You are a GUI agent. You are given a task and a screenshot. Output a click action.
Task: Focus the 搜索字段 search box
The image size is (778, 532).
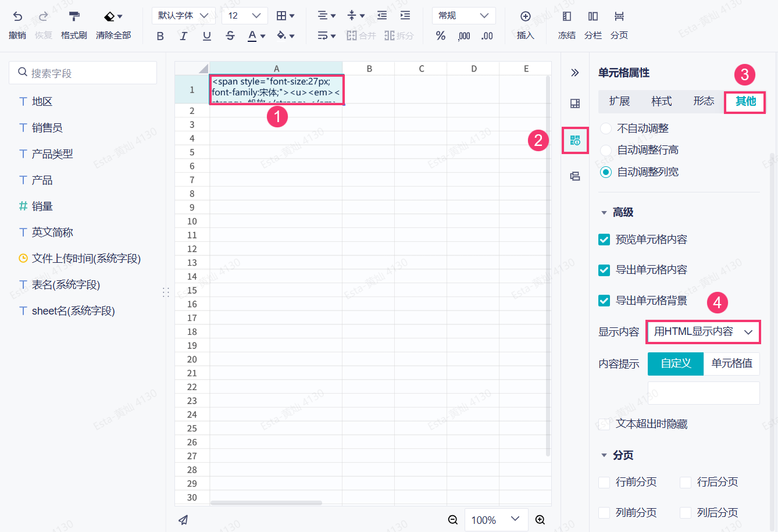83,73
